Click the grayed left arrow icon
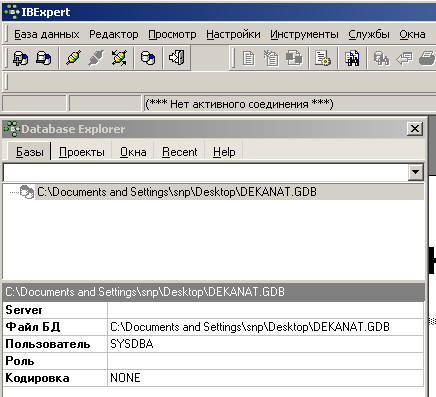Viewport: 436px width, 397px height. [404, 59]
